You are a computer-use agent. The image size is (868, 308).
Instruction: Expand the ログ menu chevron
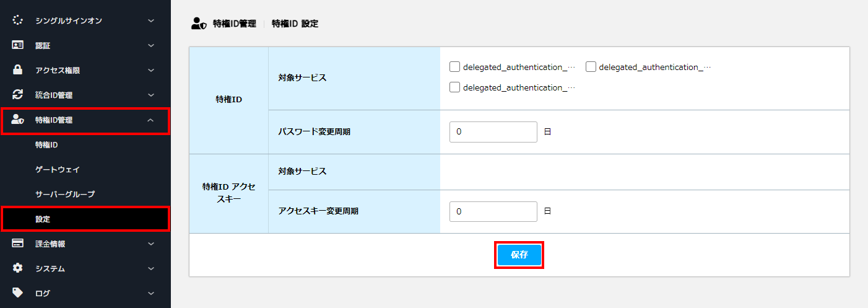(x=151, y=293)
